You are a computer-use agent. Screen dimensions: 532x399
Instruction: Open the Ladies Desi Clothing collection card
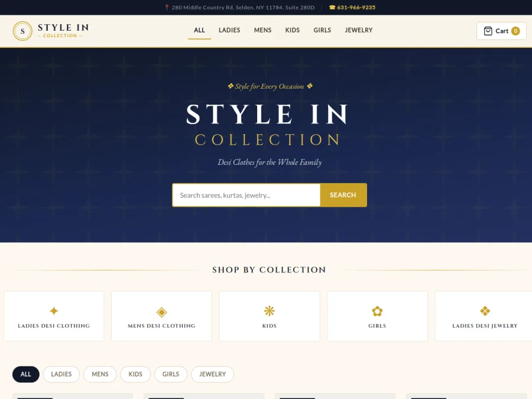pos(54,316)
